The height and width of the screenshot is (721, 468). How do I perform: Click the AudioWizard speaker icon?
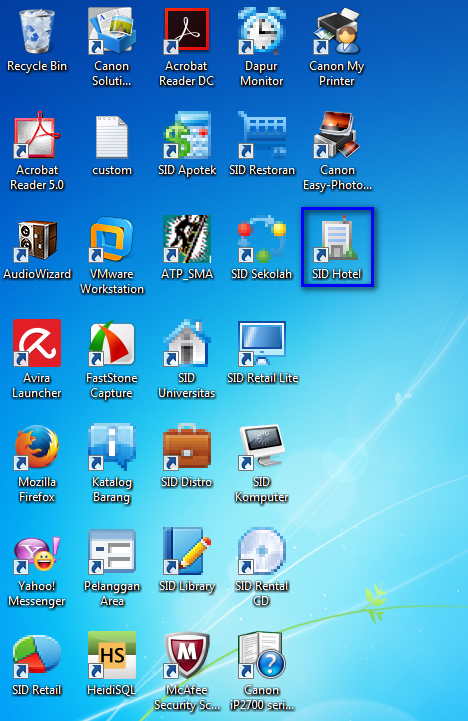(x=37, y=240)
